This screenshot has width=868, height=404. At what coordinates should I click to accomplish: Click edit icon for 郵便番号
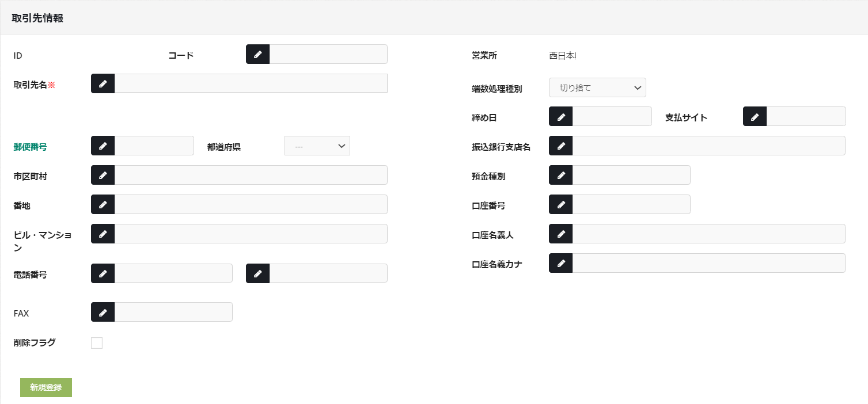point(103,146)
